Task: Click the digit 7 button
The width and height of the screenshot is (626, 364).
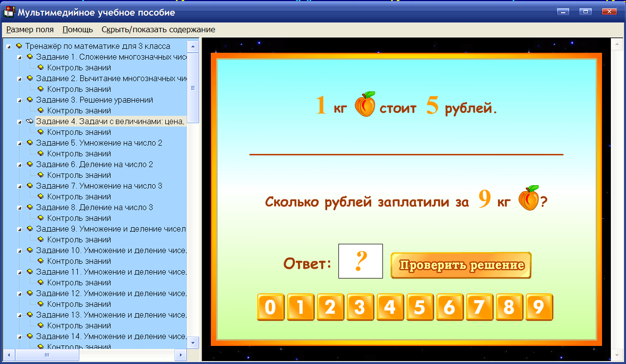Action: pos(479,307)
